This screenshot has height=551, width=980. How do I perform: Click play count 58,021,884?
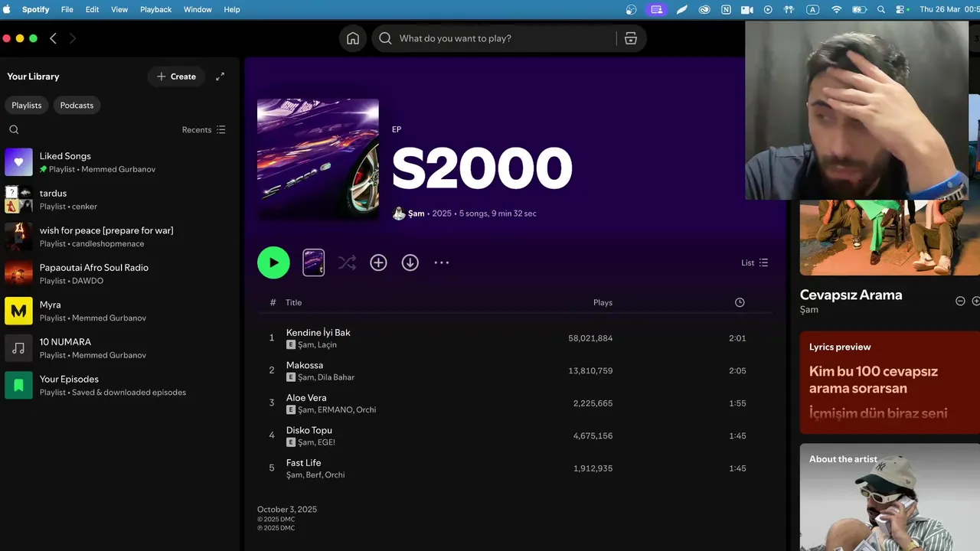[x=590, y=338]
